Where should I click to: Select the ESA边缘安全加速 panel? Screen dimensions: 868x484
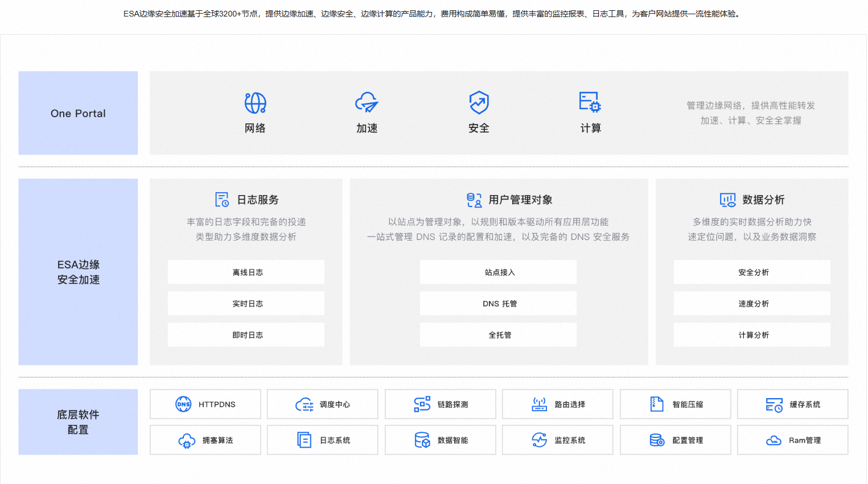pos(78,272)
